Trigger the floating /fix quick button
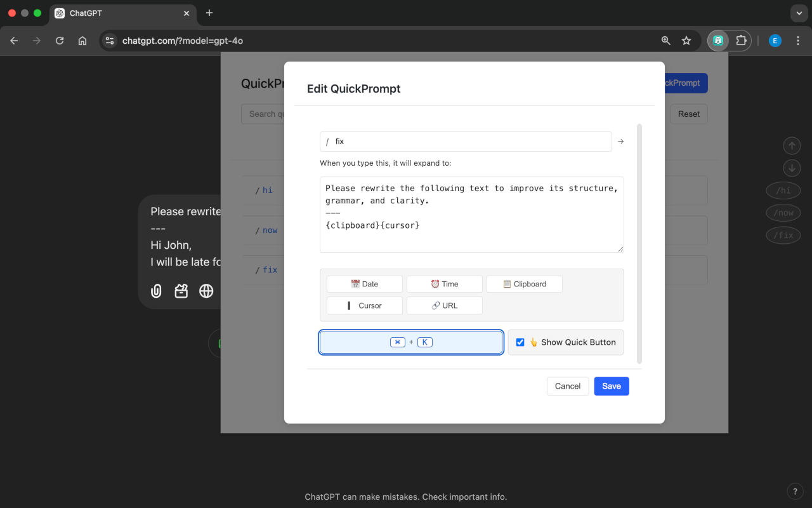Image resolution: width=812 pixels, height=508 pixels. pos(783,235)
